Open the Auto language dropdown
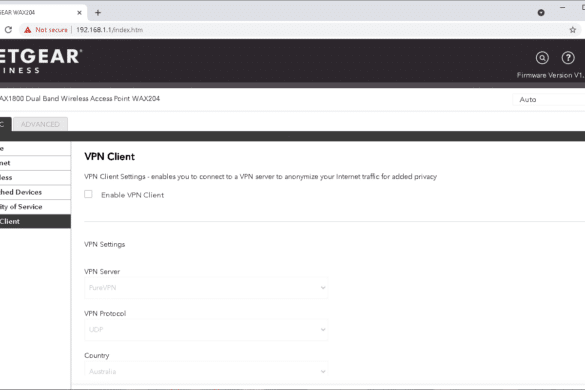This screenshot has width=585, height=390. [548, 100]
